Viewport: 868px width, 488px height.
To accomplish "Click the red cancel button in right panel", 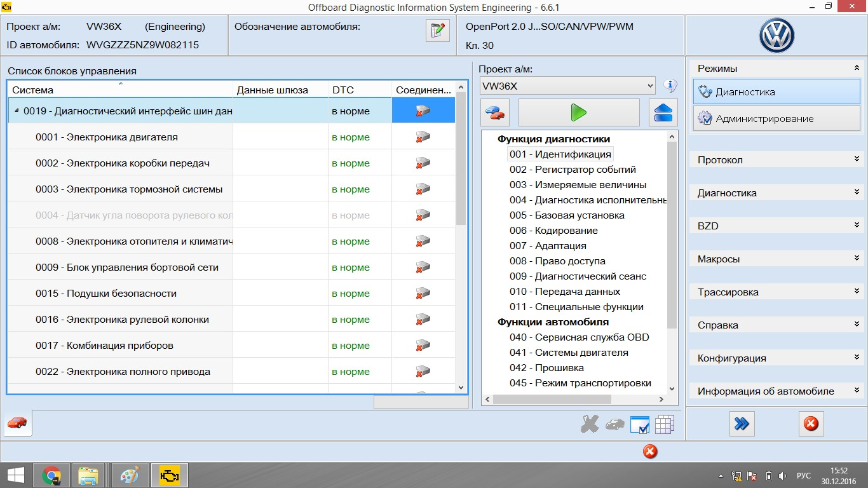I will [x=811, y=424].
